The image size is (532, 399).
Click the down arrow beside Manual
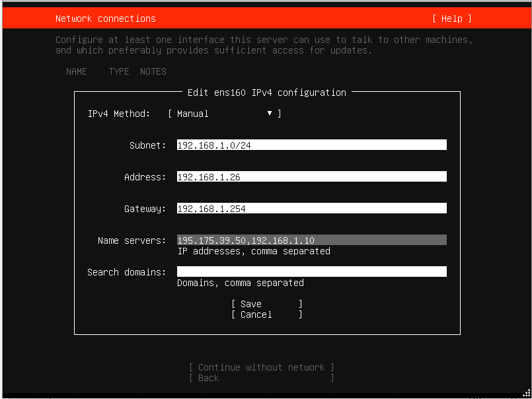tap(270, 114)
